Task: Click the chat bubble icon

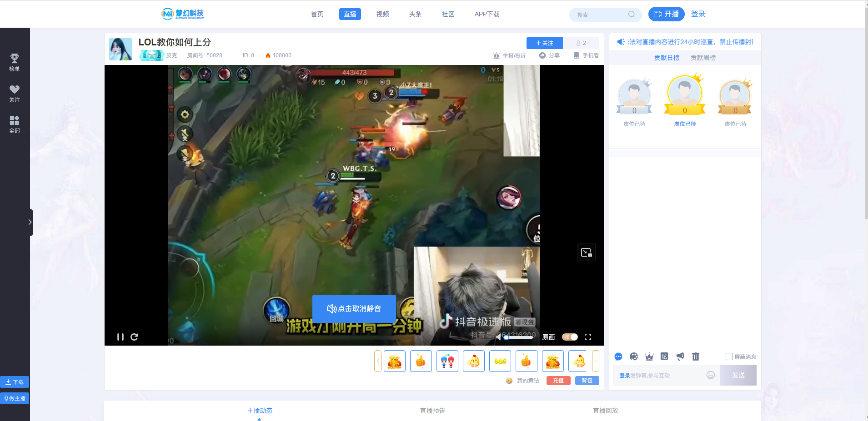Action: pos(618,357)
